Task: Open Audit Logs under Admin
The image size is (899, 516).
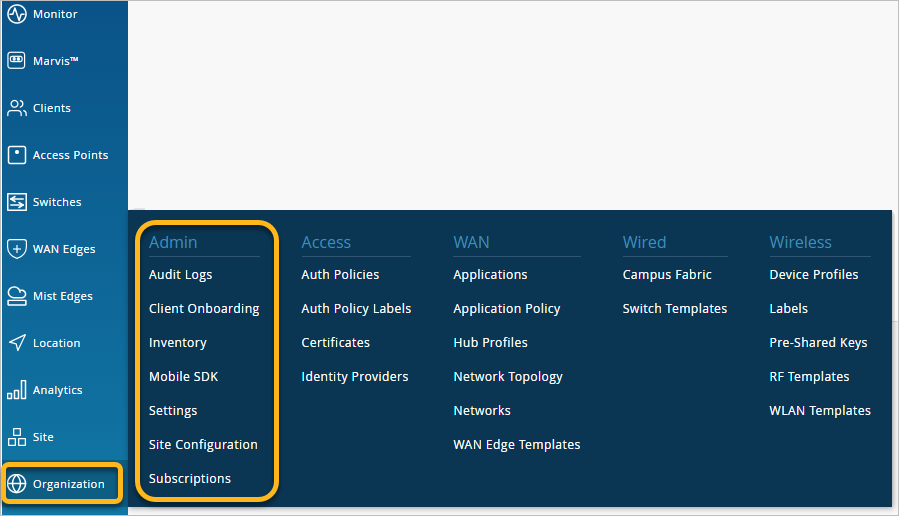Action: tap(180, 275)
